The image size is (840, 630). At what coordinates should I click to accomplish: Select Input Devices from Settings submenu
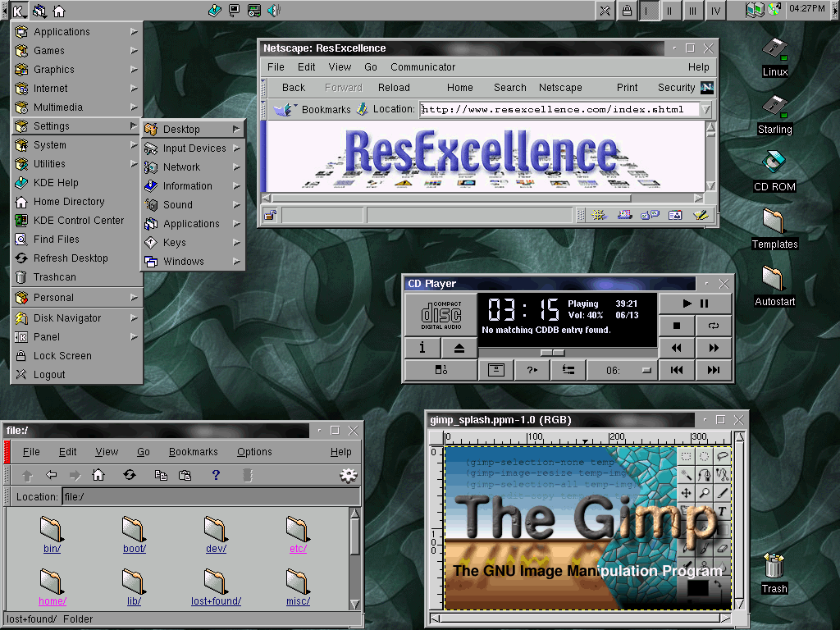[x=194, y=148]
